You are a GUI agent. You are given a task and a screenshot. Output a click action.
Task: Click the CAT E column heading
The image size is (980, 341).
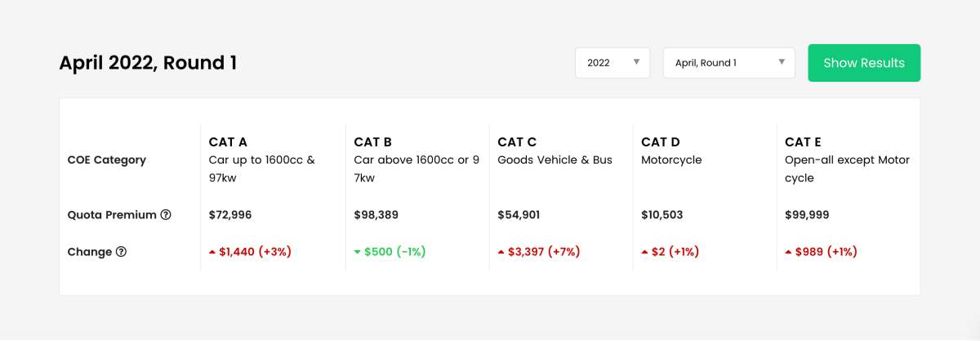803,142
